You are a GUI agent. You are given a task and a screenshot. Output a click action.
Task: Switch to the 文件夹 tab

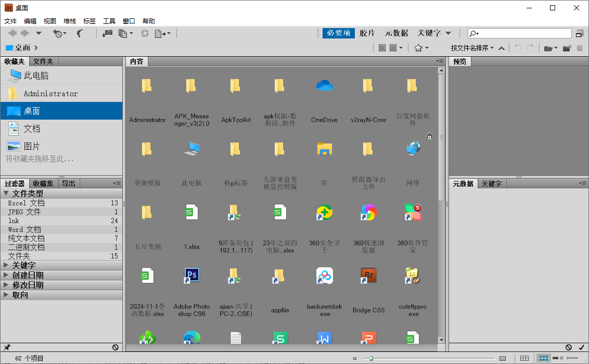pos(43,61)
